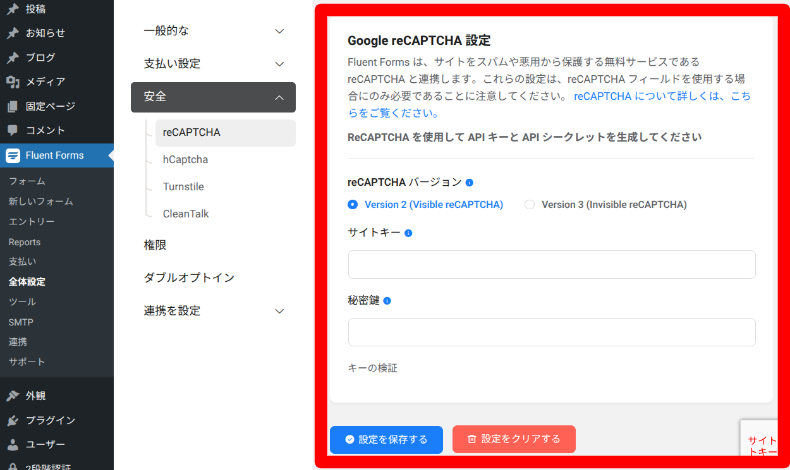Click the 外観 paintbrush icon
The height and width of the screenshot is (470, 790).
13,395
